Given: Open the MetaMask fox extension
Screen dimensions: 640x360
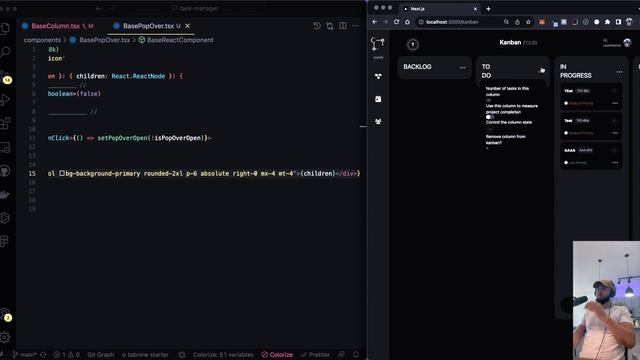Looking at the screenshot, I should point(542,22).
